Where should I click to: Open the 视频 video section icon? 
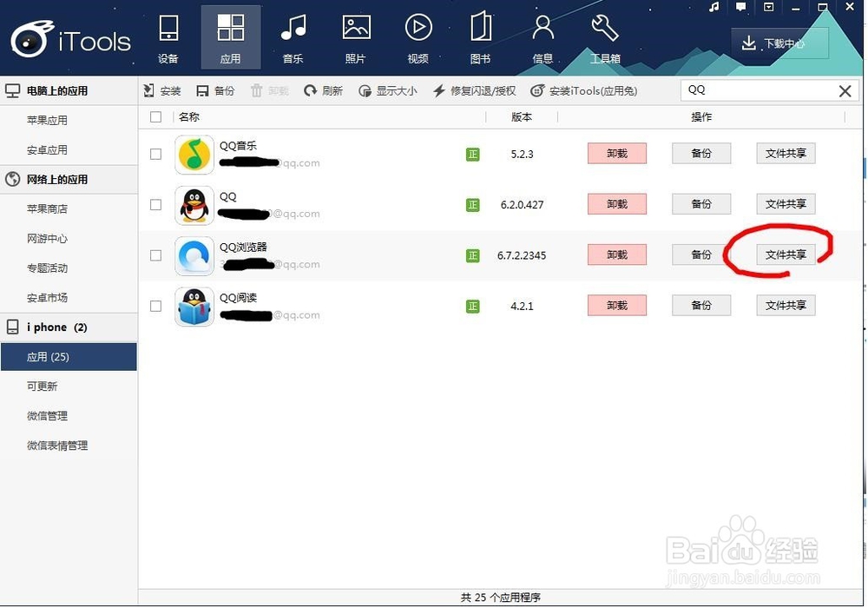coord(418,37)
